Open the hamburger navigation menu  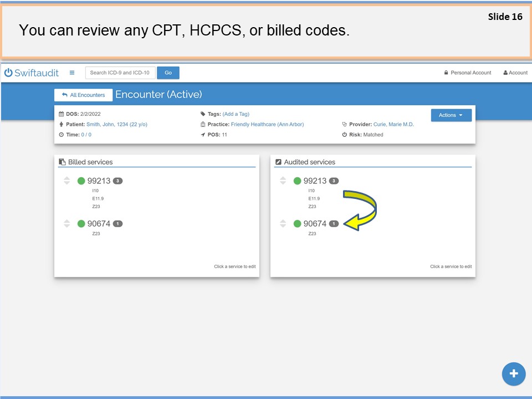click(x=72, y=73)
